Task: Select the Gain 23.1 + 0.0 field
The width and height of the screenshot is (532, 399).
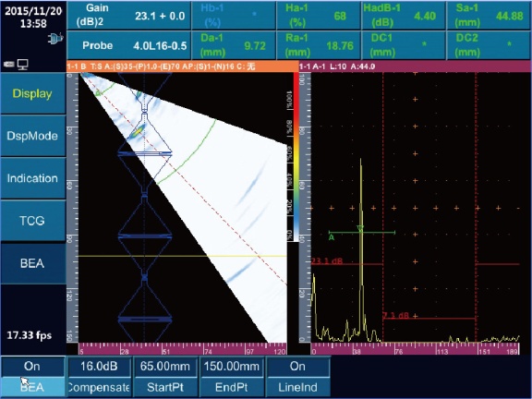Action: pos(129,16)
